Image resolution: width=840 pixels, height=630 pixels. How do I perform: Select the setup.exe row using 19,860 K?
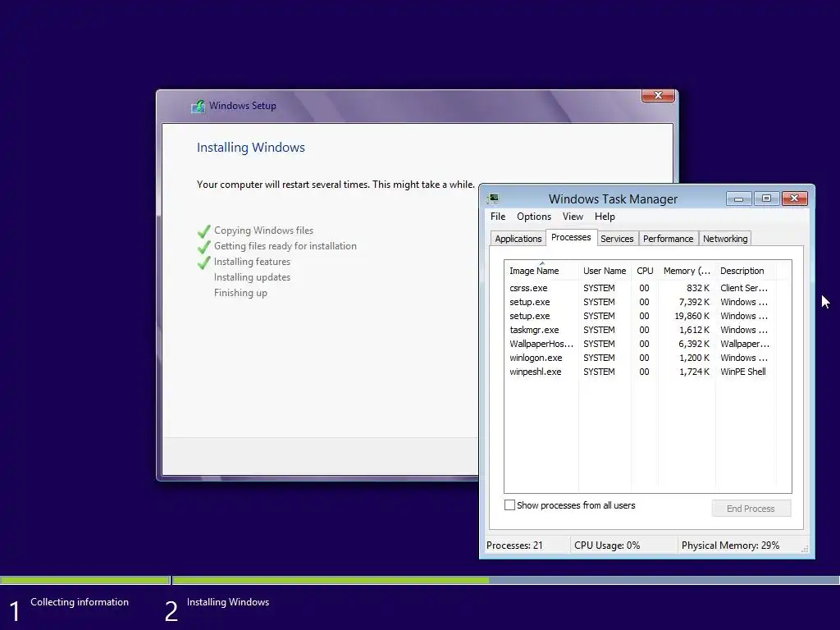(x=640, y=316)
